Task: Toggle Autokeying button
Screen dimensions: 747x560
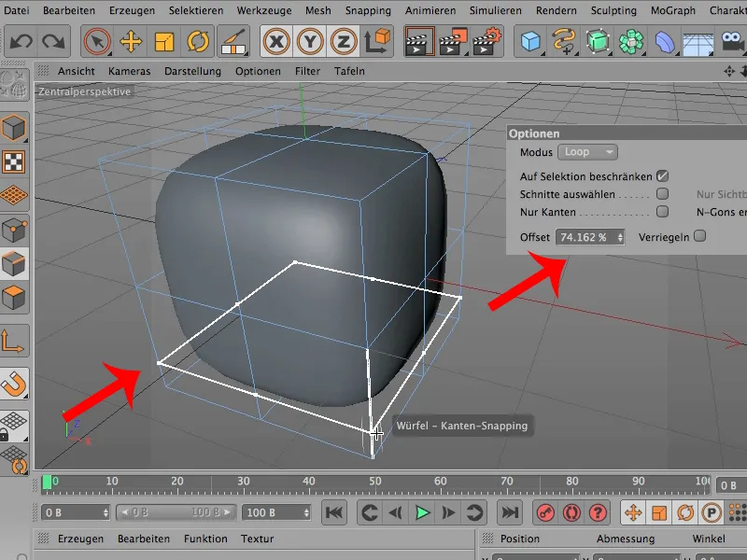Action: click(x=571, y=512)
